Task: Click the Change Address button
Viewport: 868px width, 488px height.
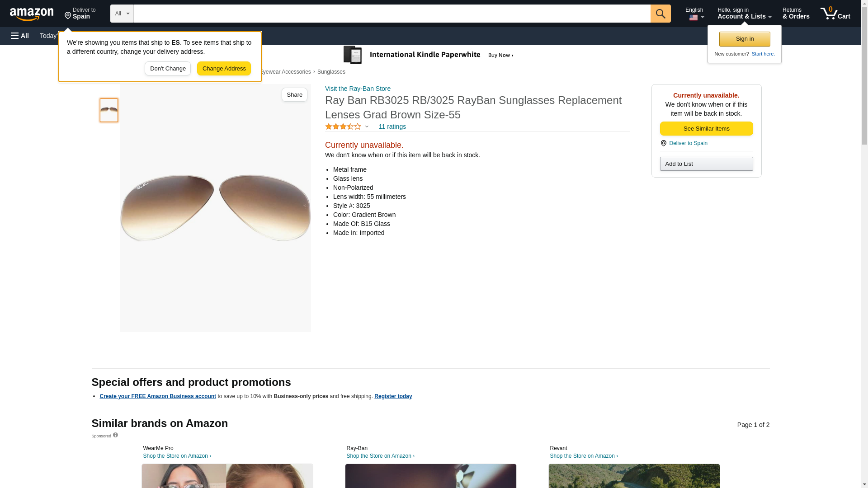Action: (224, 69)
